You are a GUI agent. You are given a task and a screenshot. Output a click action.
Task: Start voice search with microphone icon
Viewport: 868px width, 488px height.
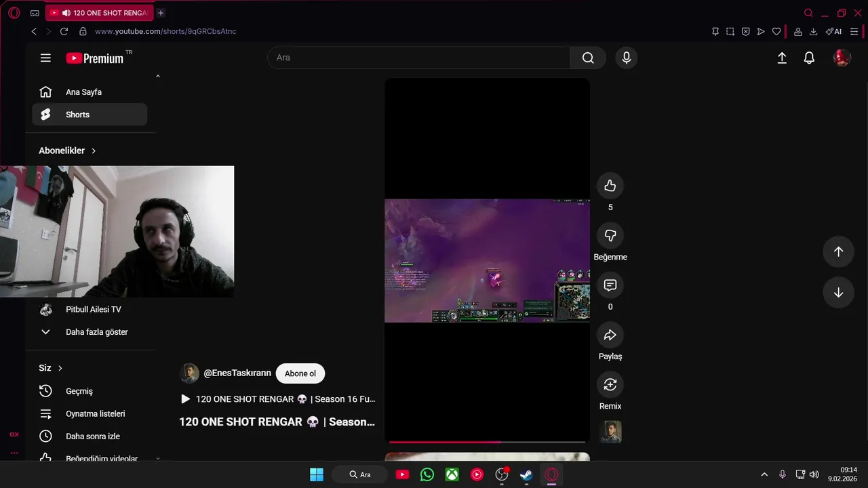click(x=627, y=58)
